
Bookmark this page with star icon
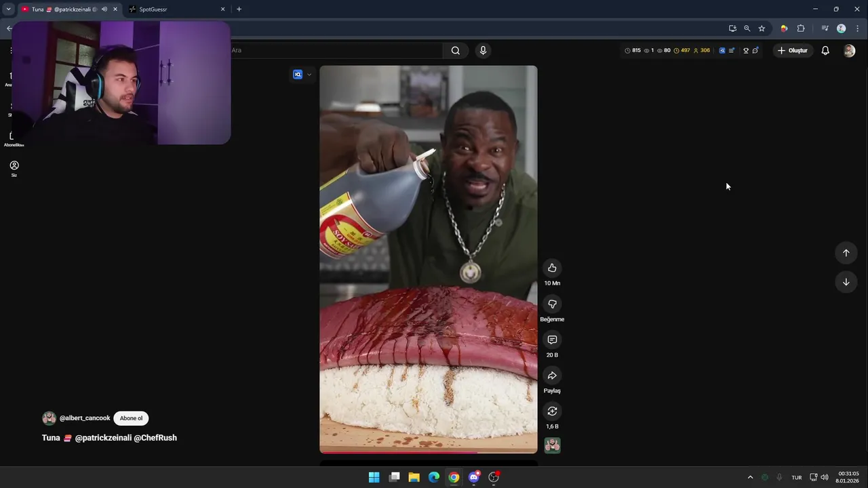(x=762, y=28)
